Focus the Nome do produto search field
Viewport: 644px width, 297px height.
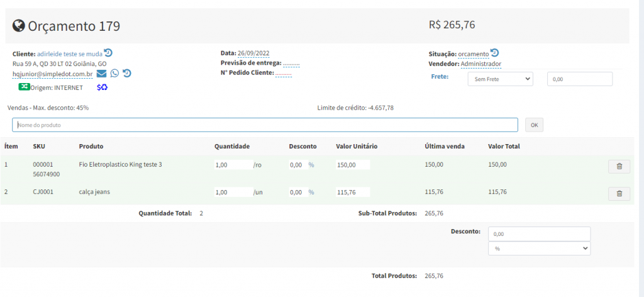265,125
